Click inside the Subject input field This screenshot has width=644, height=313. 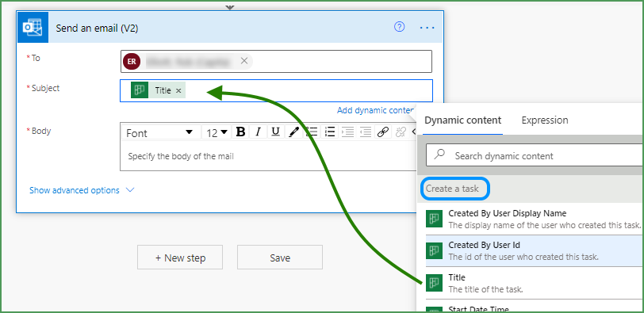point(276,90)
